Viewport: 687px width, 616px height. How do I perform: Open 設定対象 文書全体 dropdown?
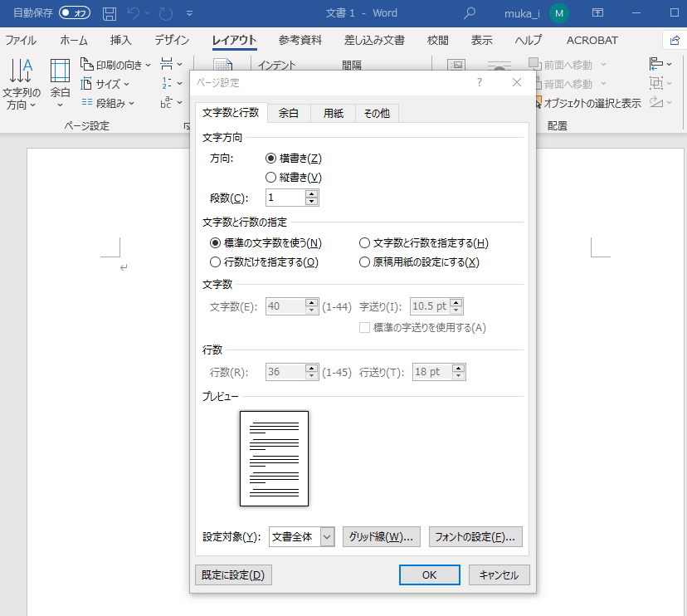pyautogui.click(x=302, y=536)
